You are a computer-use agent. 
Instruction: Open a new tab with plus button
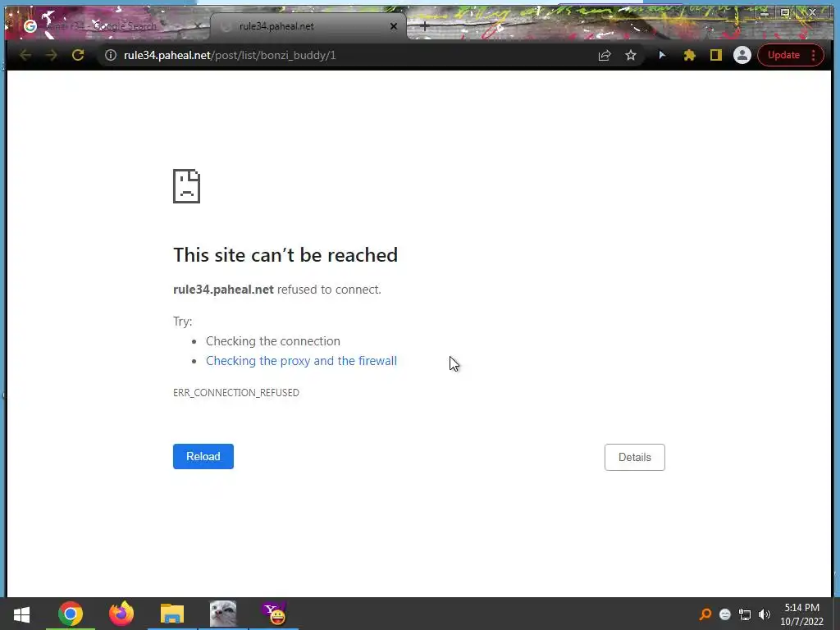424,25
